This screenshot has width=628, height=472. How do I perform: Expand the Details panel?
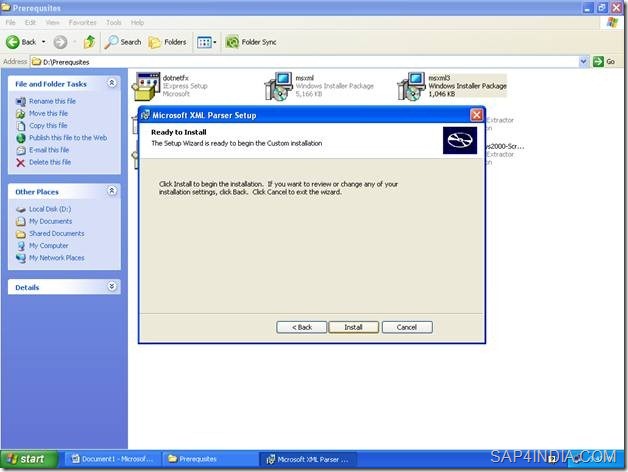(112, 286)
